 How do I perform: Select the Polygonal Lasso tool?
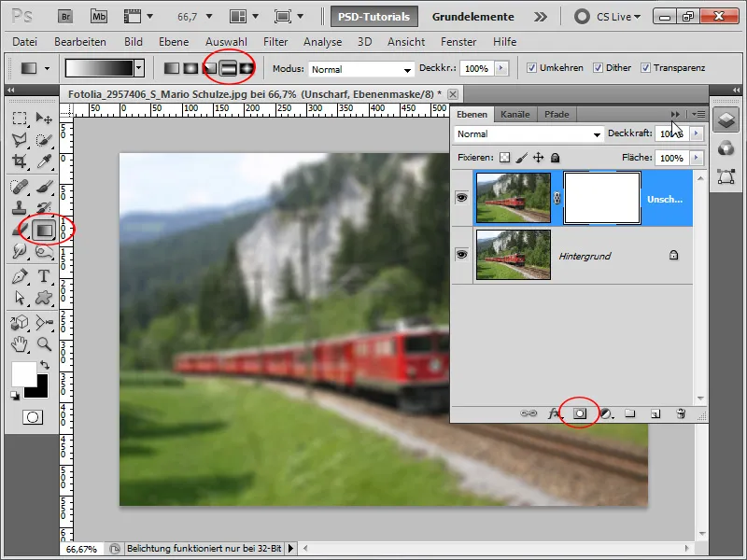click(20, 139)
